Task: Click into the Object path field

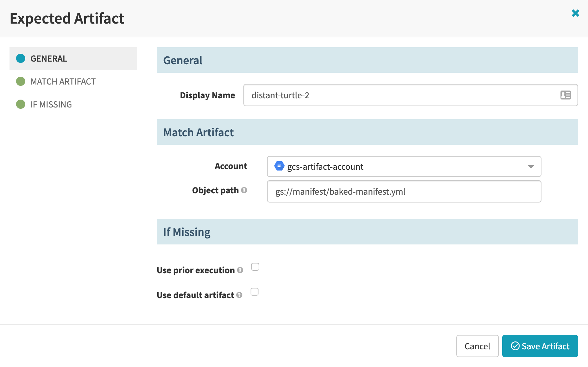Action: pyautogui.click(x=404, y=192)
